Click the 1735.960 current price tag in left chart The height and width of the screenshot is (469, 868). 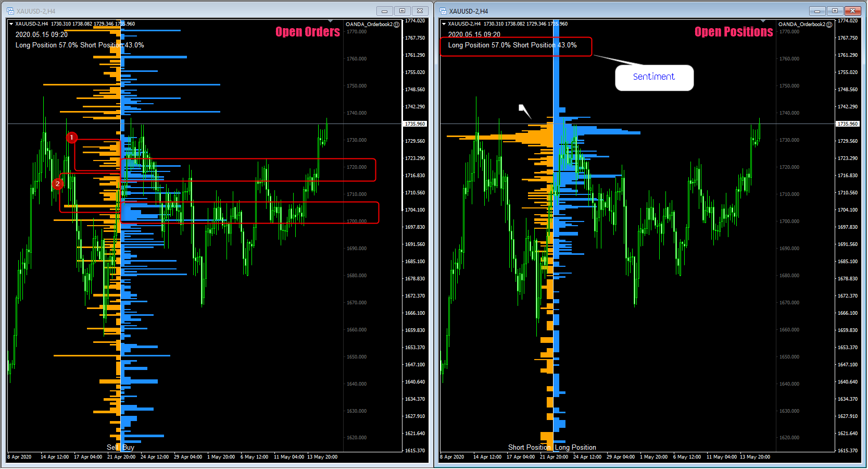pos(415,124)
